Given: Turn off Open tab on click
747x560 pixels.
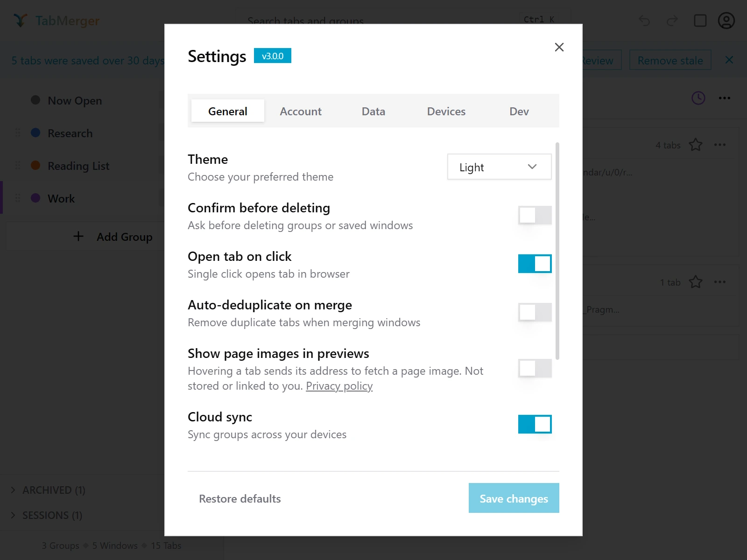Looking at the screenshot, I should point(535,264).
